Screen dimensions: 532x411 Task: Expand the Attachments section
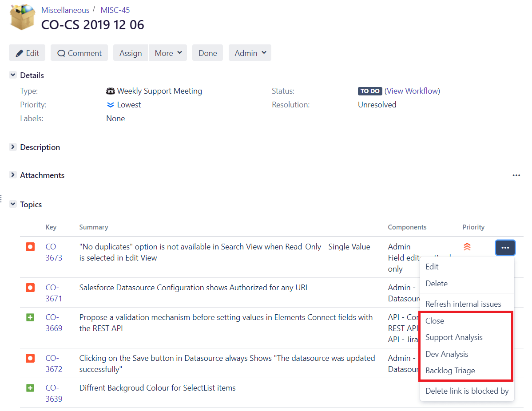click(12, 175)
